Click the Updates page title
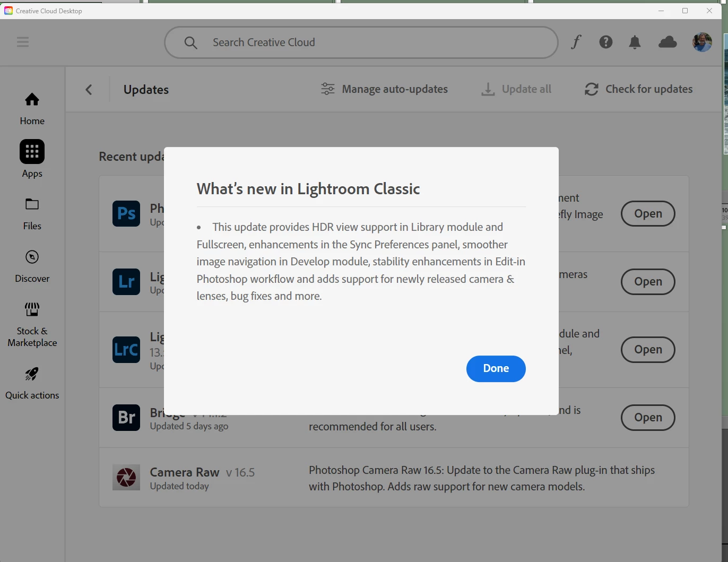The width and height of the screenshot is (728, 562). point(146,90)
